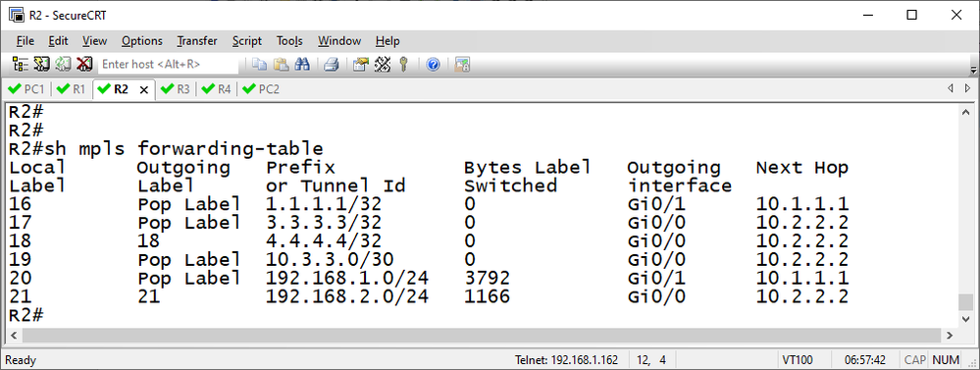Click the bytes switched value 3792
This screenshot has width=980, height=370.
pyautogui.click(x=487, y=278)
